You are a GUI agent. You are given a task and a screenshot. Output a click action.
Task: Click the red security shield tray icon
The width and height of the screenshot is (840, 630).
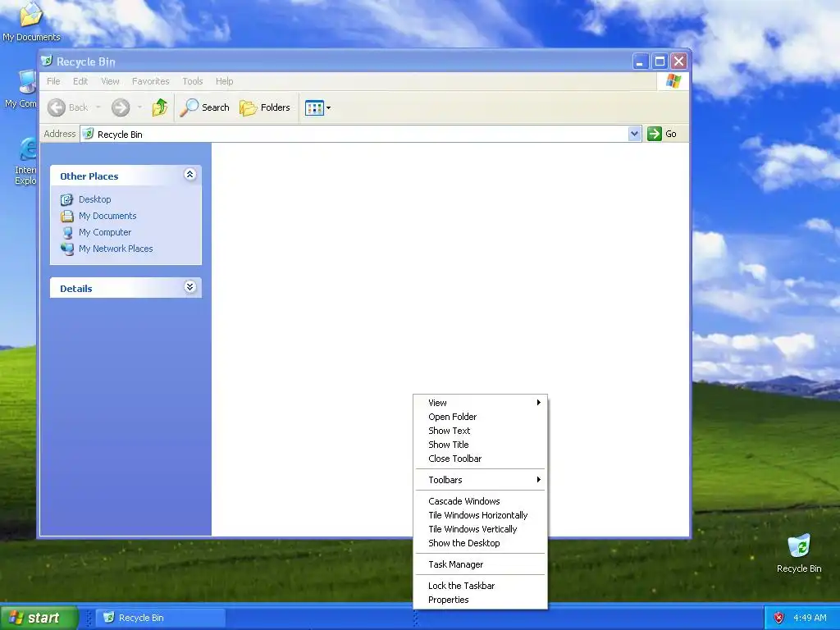(x=778, y=619)
